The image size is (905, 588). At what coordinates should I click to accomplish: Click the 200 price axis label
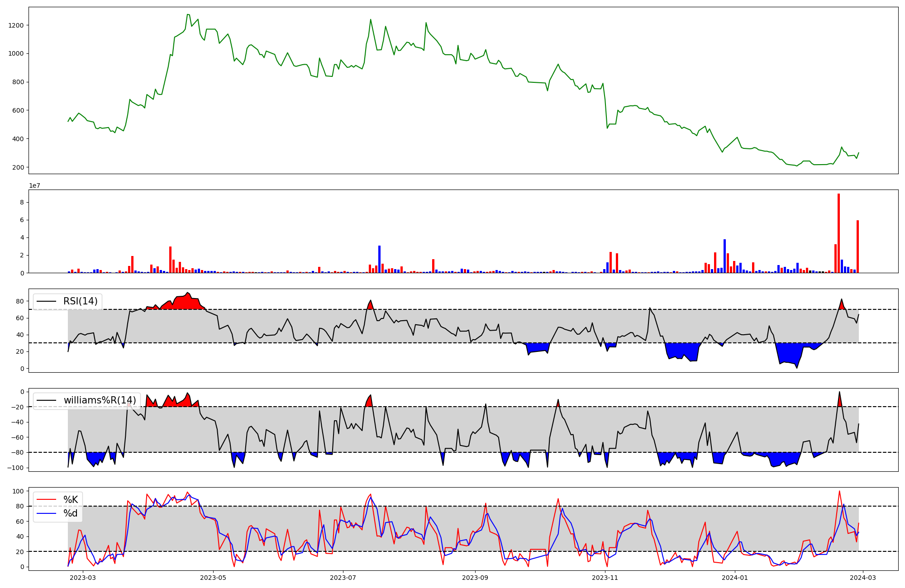coord(18,167)
